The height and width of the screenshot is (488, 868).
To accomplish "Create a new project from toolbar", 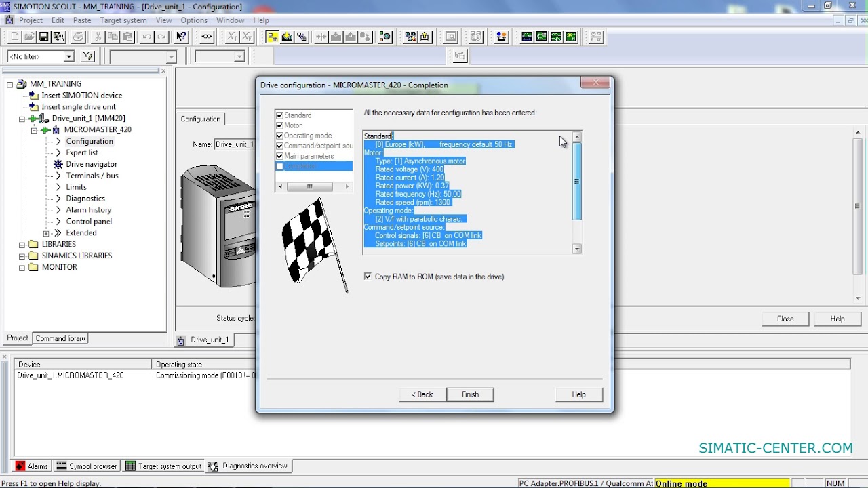I will click(15, 37).
